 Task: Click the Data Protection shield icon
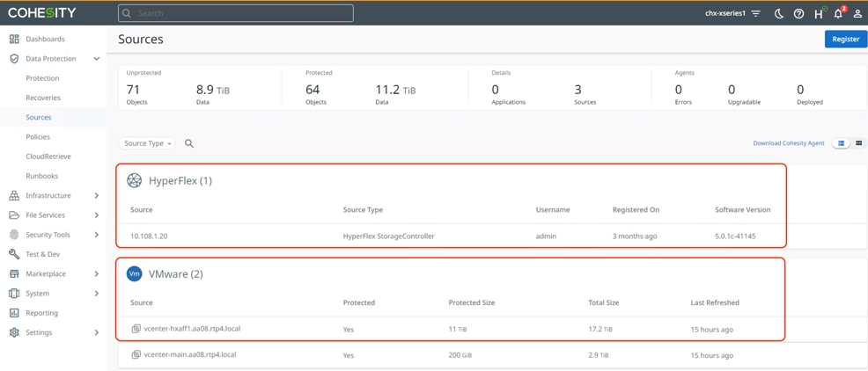[x=14, y=59]
